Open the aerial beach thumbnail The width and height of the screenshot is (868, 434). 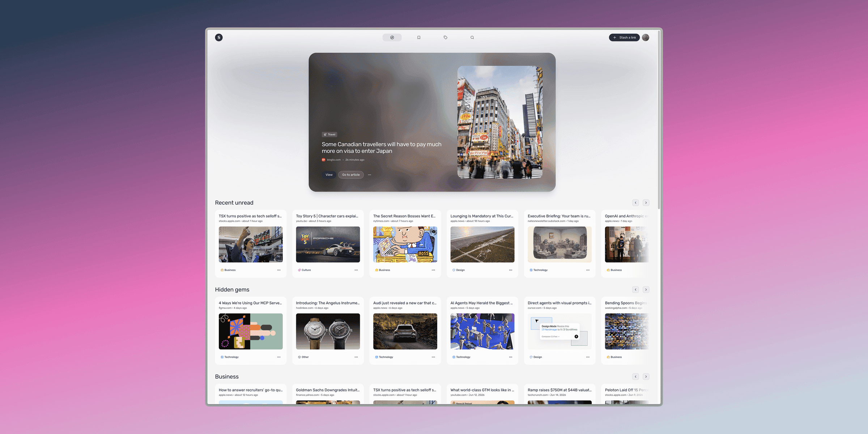tap(482, 244)
